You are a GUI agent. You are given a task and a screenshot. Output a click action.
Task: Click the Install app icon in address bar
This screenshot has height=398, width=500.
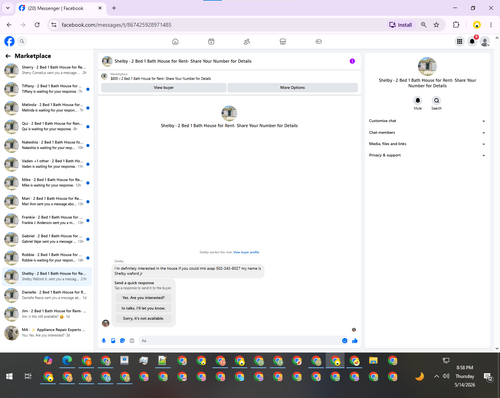(400, 25)
